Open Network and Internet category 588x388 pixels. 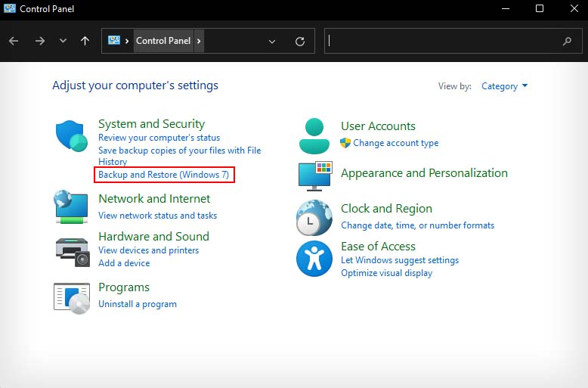(x=154, y=198)
